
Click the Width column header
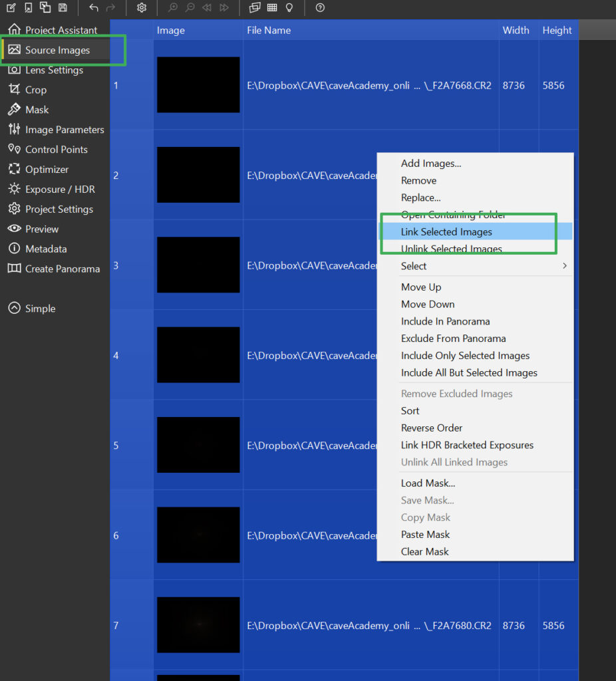click(x=519, y=30)
